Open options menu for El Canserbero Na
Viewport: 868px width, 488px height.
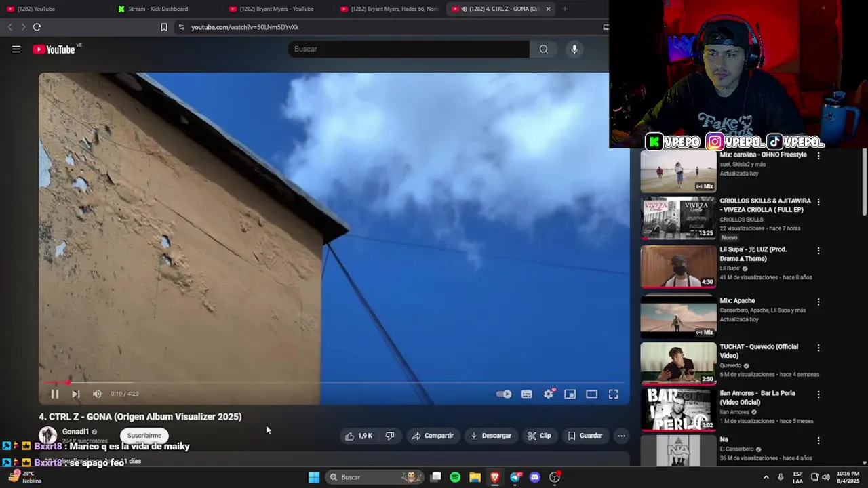[818, 440]
